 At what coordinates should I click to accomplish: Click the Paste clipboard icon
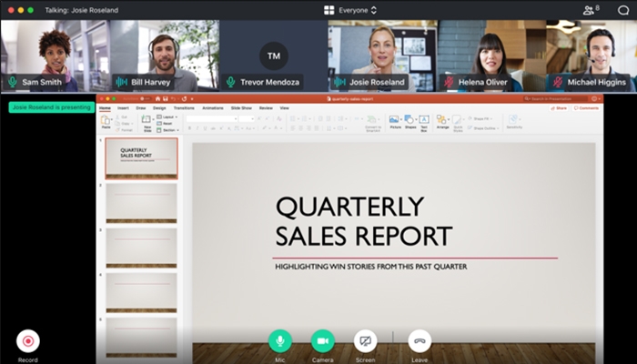pyautogui.click(x=106, y=121)
